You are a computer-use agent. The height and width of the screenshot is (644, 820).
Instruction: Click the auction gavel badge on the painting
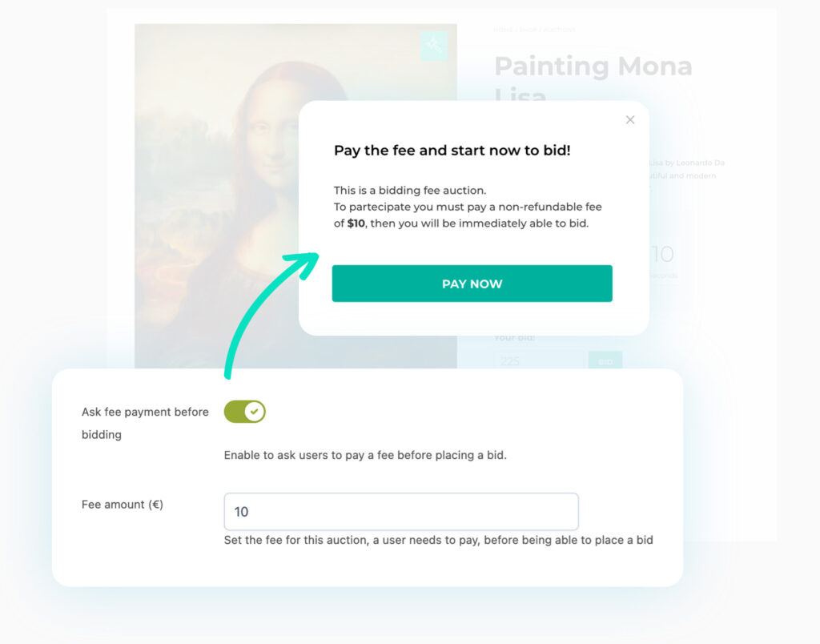point(434,46)
